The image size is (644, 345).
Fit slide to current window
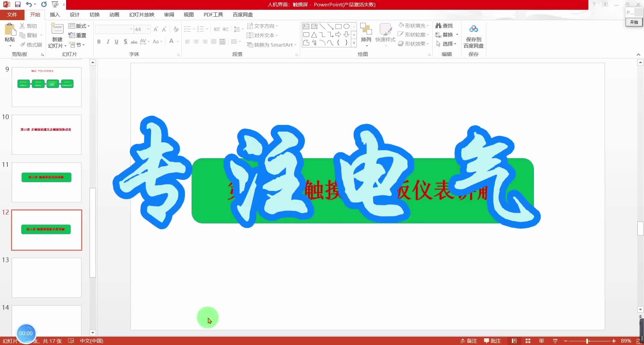638,341
